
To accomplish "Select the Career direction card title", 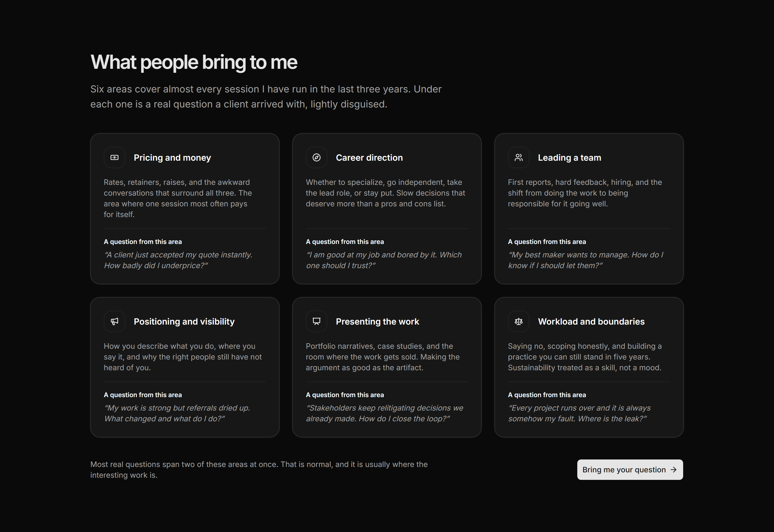I will tap(369, 158).
